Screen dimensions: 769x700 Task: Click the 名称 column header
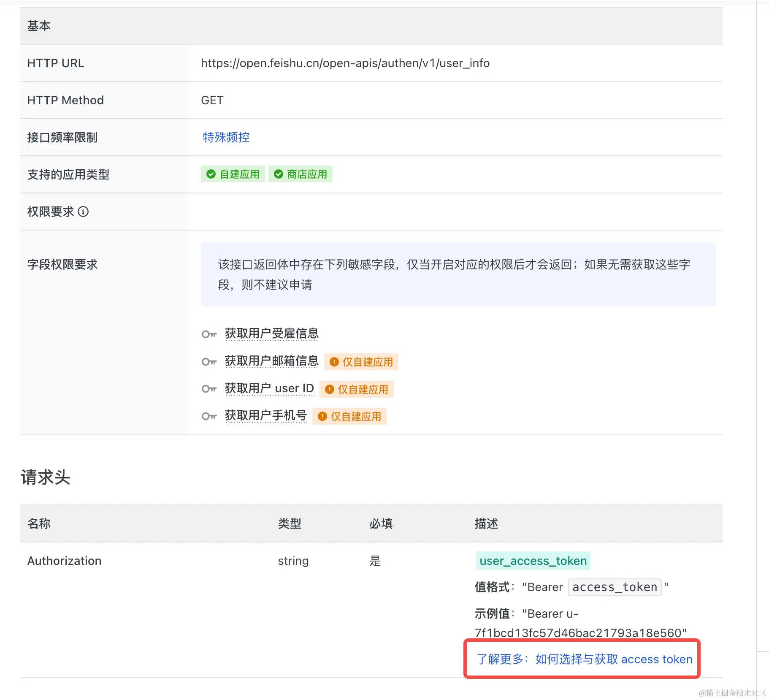click(x=39, y=524)
